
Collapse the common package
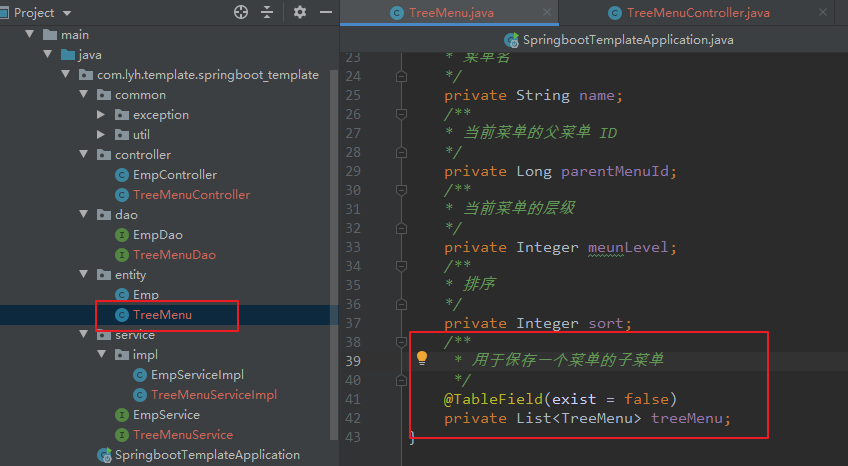(x=83, y=95)
